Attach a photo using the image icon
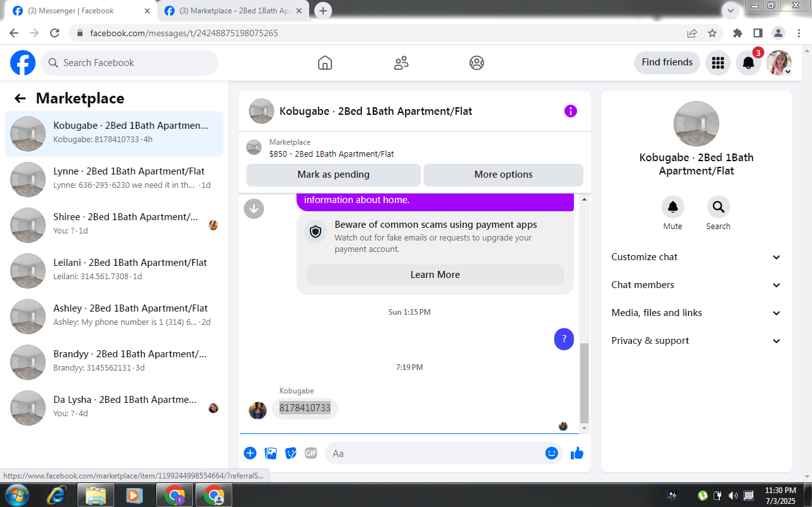Viewport: 812px width, 507px height. click(x=270, y=453)
